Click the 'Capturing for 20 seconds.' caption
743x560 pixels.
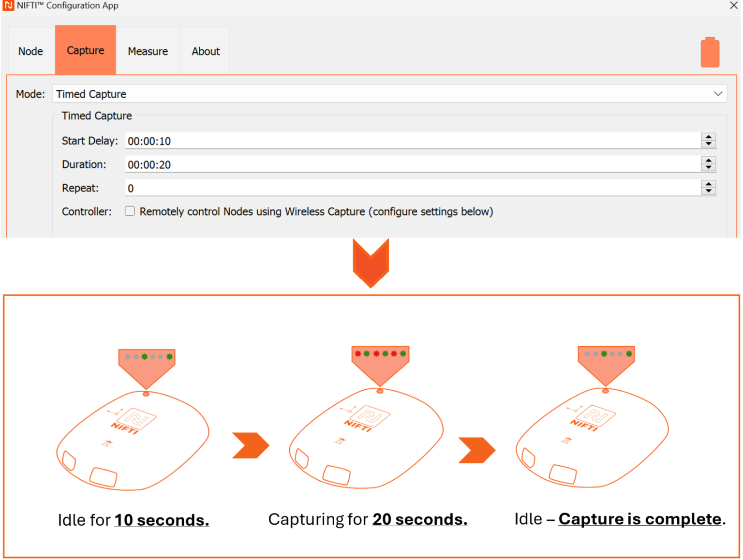click(368, 519)
